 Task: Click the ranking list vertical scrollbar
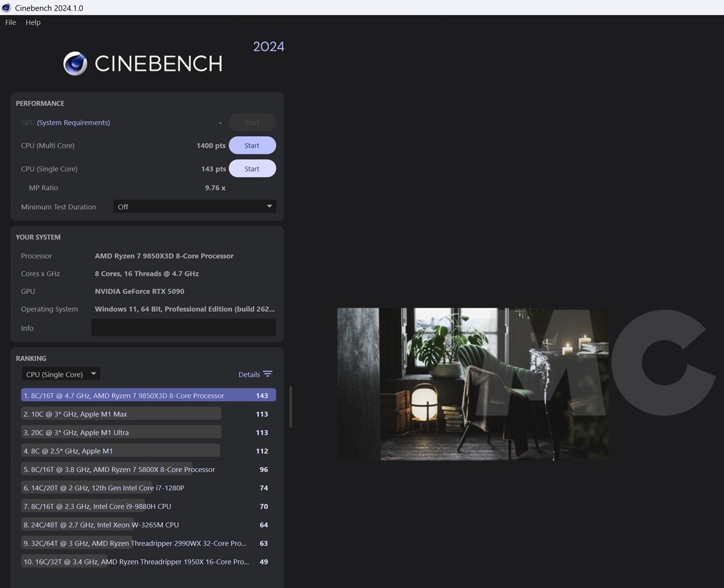click(290, 407)
